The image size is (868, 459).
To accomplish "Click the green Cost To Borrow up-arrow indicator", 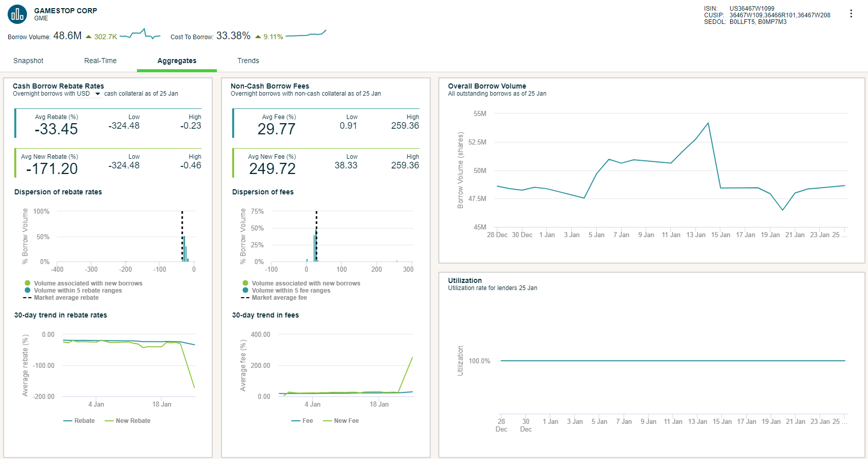I will tap(258, 37).
